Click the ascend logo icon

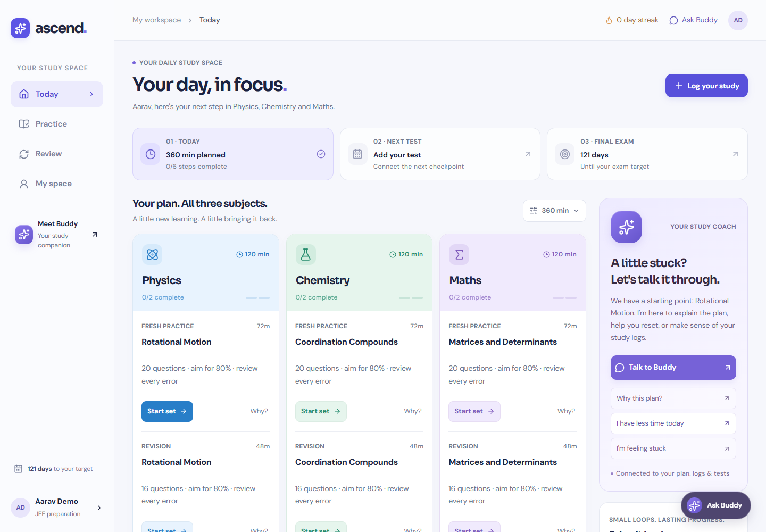(x=20, y=28)
